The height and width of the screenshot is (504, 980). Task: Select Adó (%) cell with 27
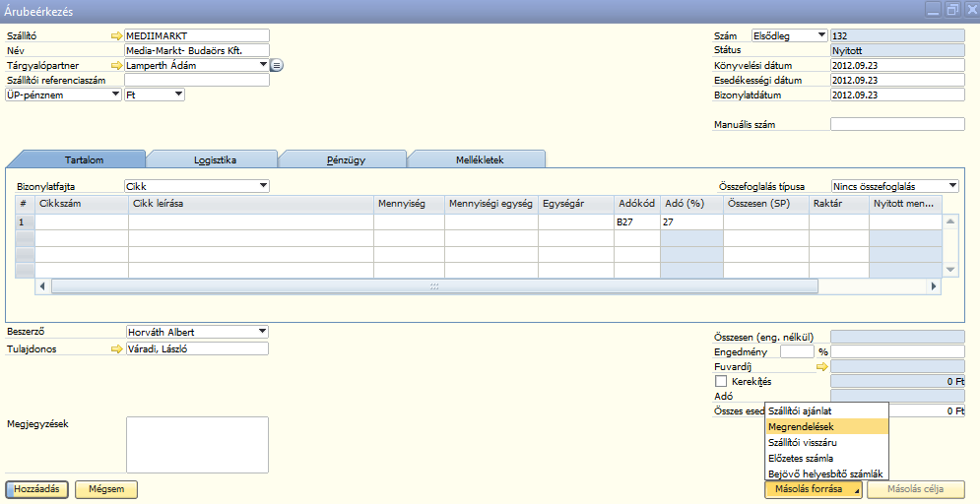691,221
